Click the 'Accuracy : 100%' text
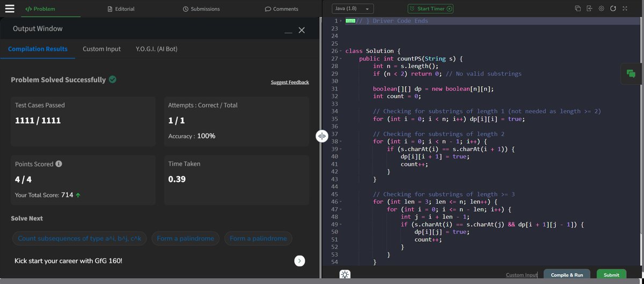644x284 pixels. pyautogui.click(x=192, y=136)
